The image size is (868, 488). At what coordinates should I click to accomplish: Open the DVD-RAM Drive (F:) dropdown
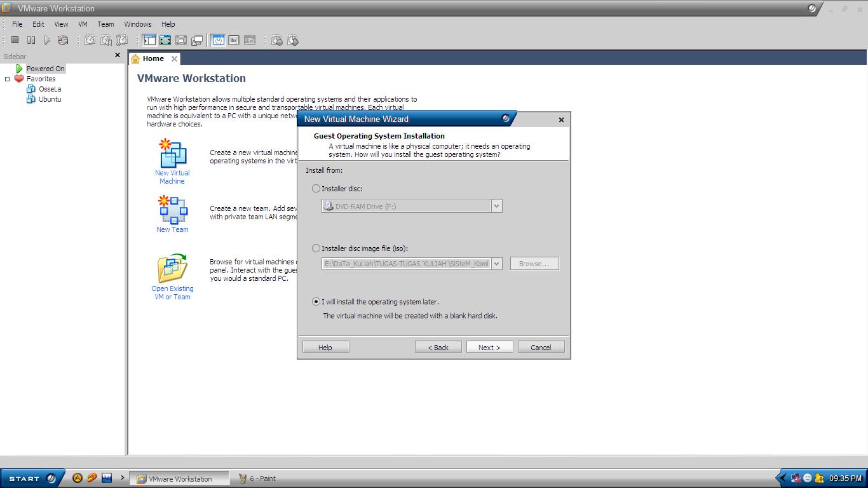[x=497, y=206]
